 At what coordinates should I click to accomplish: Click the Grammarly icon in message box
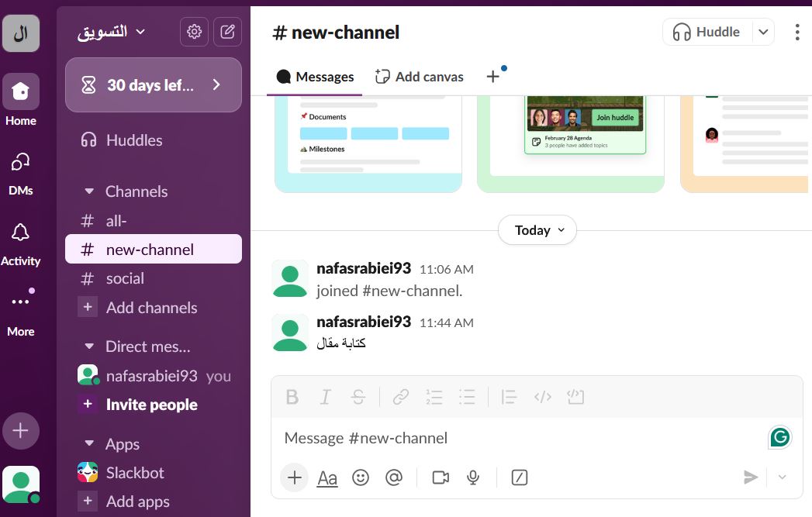tap(780, 437)
